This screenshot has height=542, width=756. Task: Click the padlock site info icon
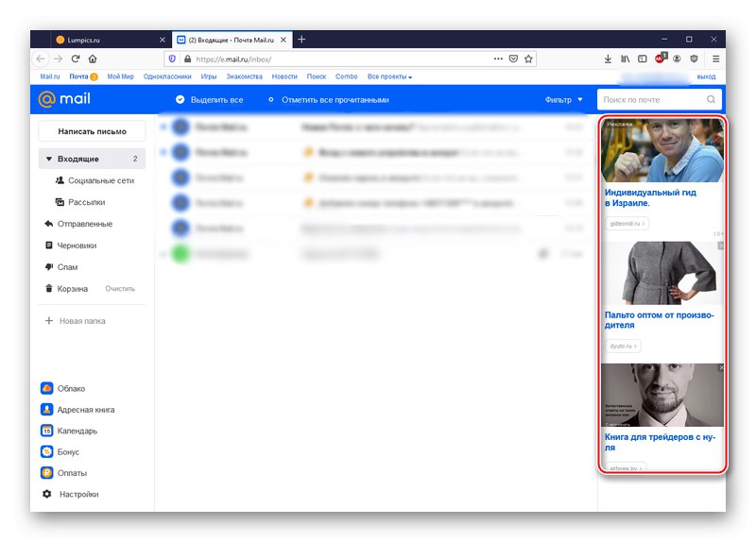pos(187,59)
